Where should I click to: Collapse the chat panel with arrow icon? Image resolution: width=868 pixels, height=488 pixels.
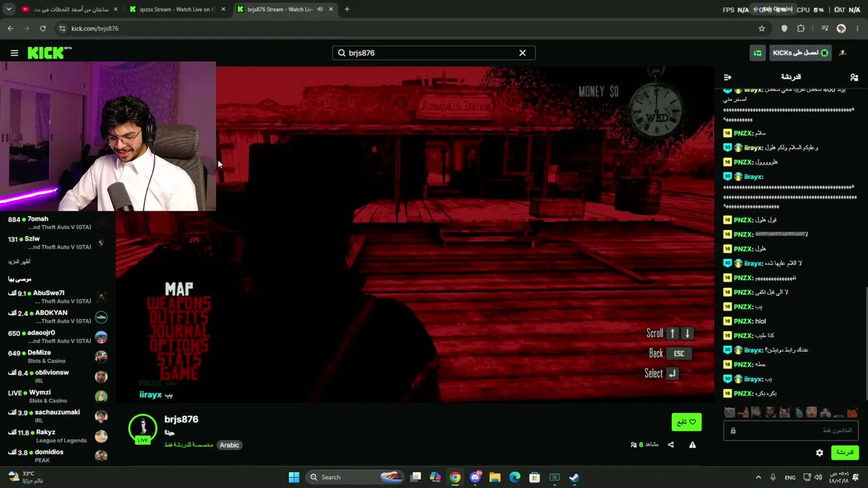(728, 77)
